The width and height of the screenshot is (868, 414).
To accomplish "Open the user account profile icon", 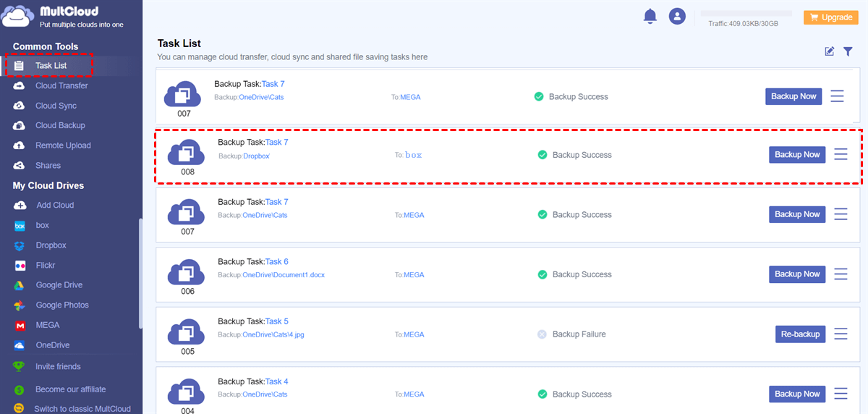I will tap(677, 16).
